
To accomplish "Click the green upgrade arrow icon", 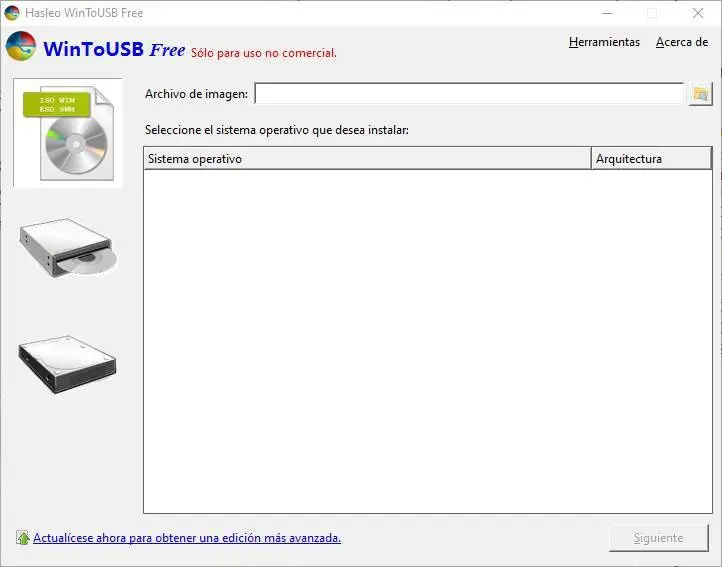I will click(23, 538).
